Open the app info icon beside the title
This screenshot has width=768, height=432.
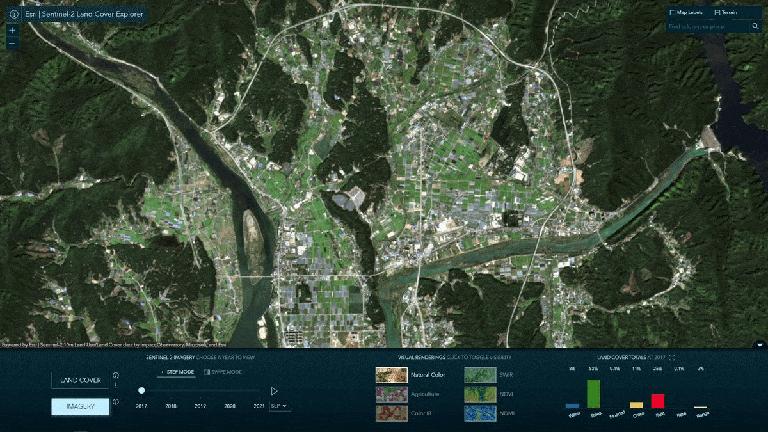click(14, 14)
